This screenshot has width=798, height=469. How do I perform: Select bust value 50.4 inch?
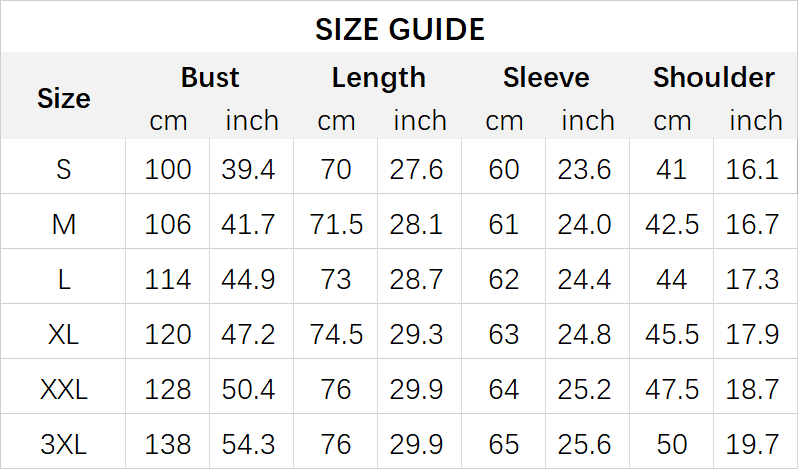[x=251, y=389]
